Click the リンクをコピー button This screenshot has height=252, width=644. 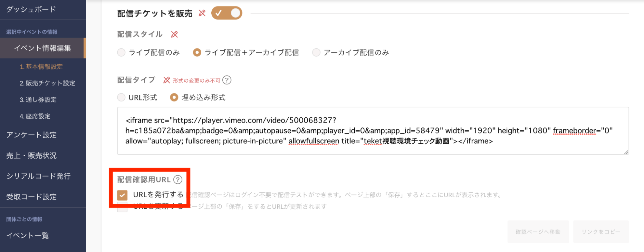point(601,232)
